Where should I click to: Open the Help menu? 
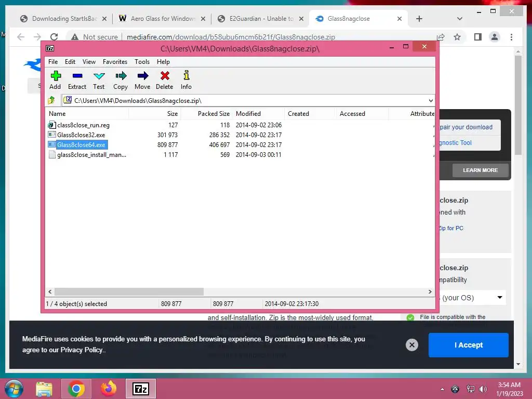point(163,62)
